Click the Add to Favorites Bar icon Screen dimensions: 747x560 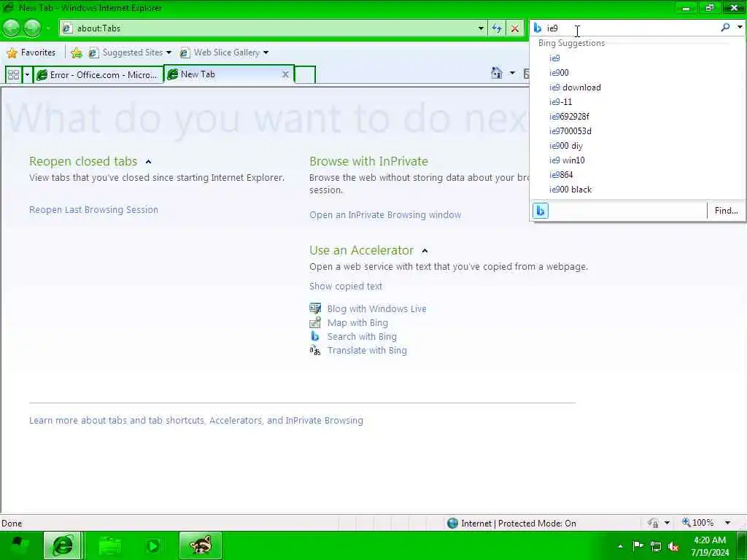76,52
